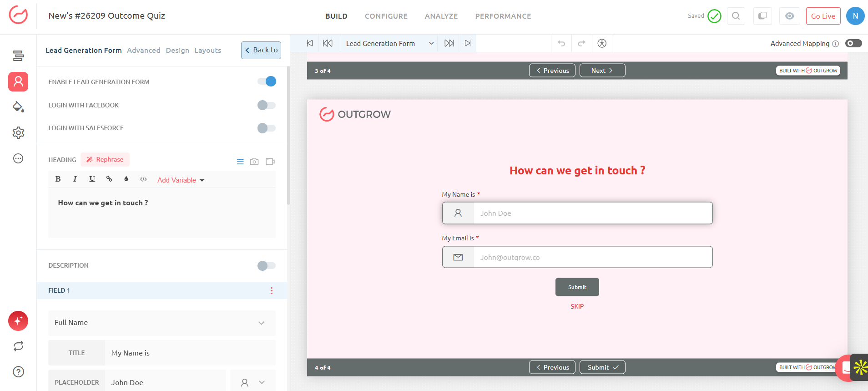Click the camera icon beside the Heading
This screenshot has height=391, width=868.
pos(254,162)
